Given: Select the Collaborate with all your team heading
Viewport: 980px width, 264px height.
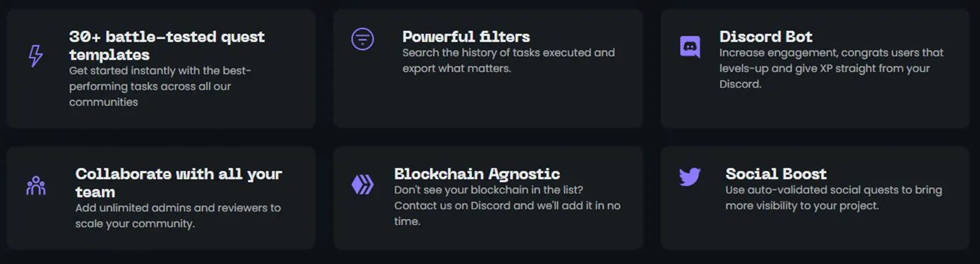Looking at the screenshot, I should coord(179,183).
